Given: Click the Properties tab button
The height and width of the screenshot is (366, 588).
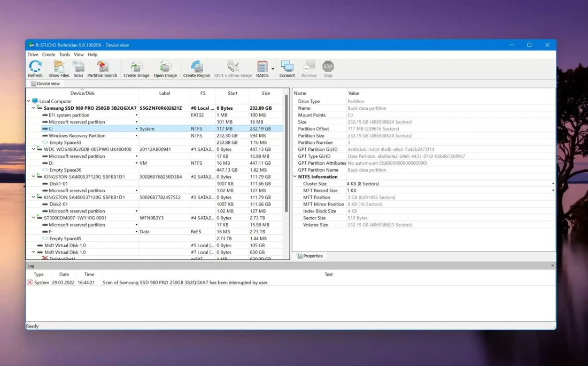Looking at the screenshot, I should click(x=310, y=256).
